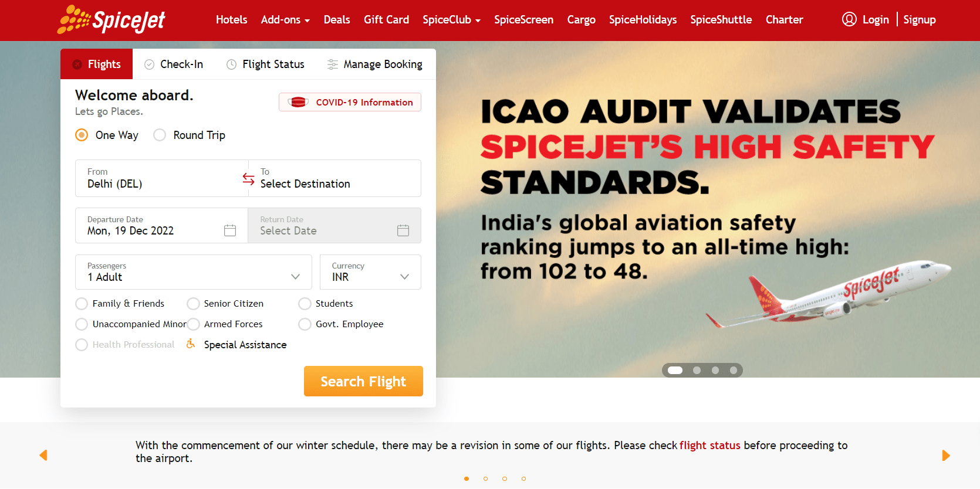This screenshot has width=980, height=489.
Task: Select the Students fare option
Action: click(326, 304)
